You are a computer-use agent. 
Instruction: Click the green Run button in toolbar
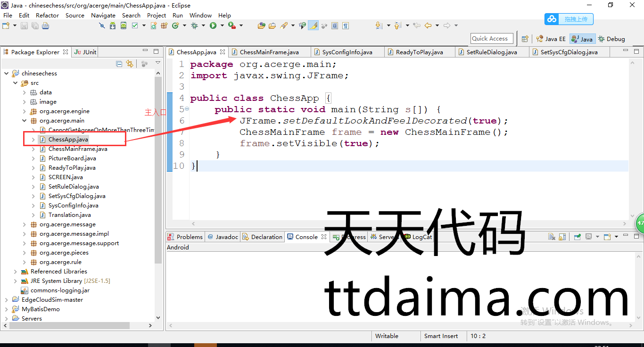(x=213, y=25)
